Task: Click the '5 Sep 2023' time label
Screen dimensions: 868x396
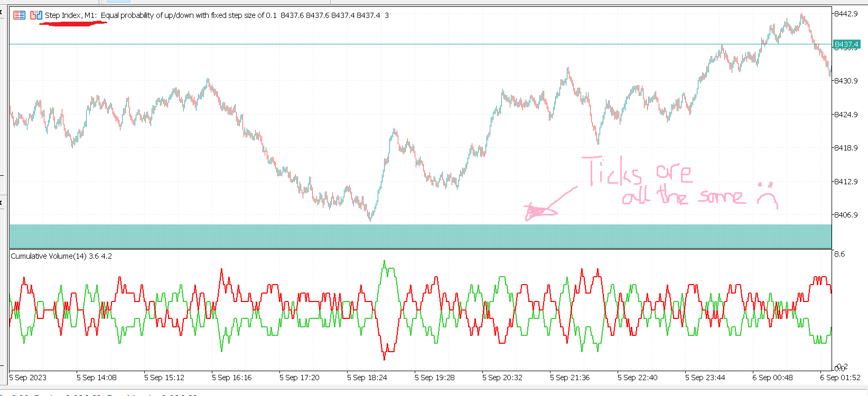Action: tap(28, 378)
